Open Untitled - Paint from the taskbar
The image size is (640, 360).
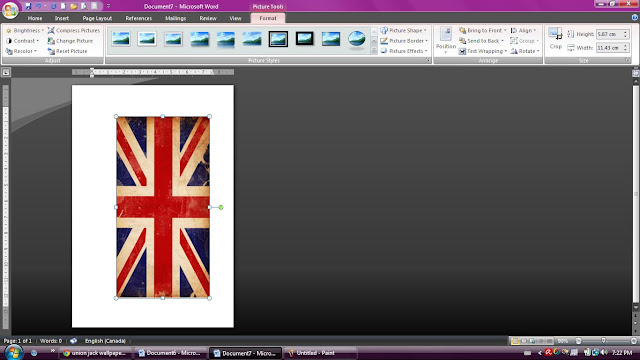click(x=320, y=353)
